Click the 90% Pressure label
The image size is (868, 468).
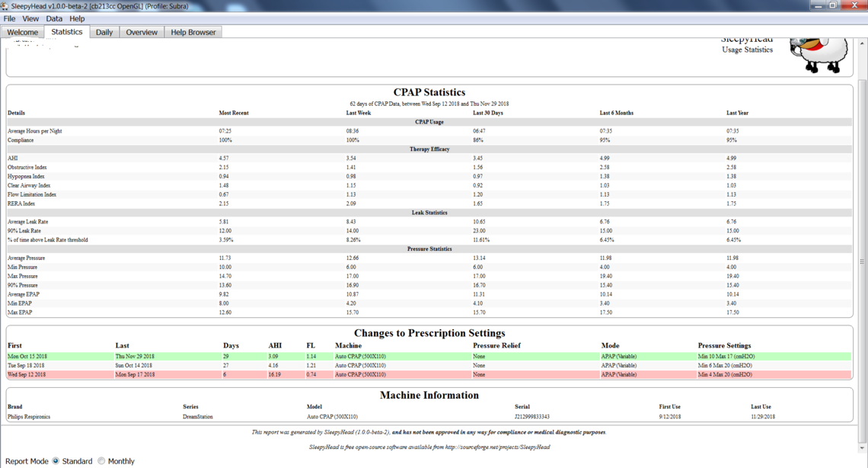pos(23,285)
